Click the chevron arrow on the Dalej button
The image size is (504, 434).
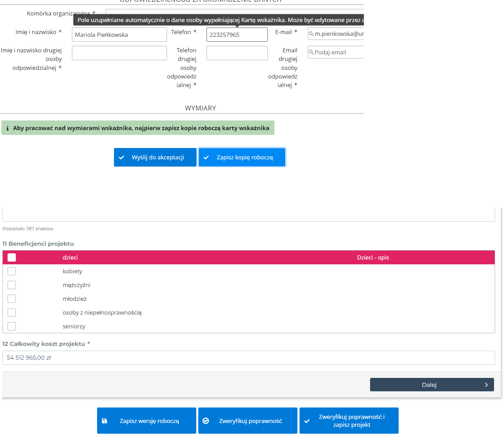pyautogui.click(x=486, y=385)
